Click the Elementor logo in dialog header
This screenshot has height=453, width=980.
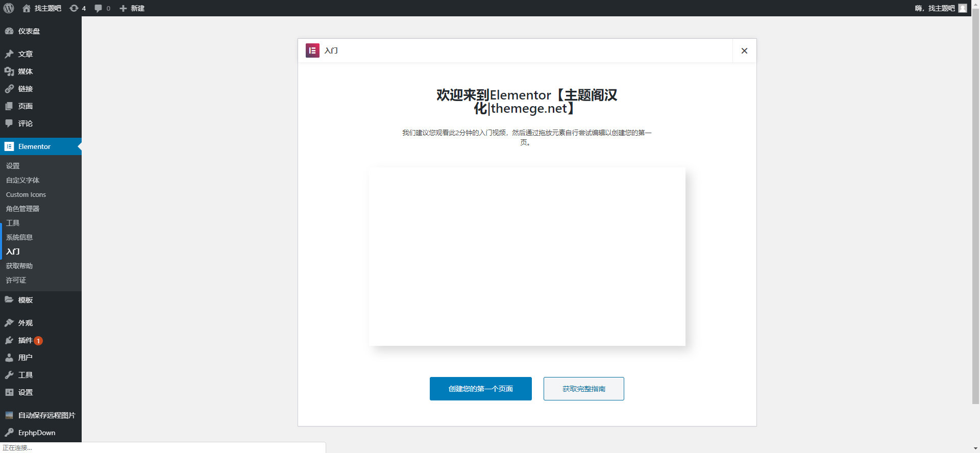312,51
